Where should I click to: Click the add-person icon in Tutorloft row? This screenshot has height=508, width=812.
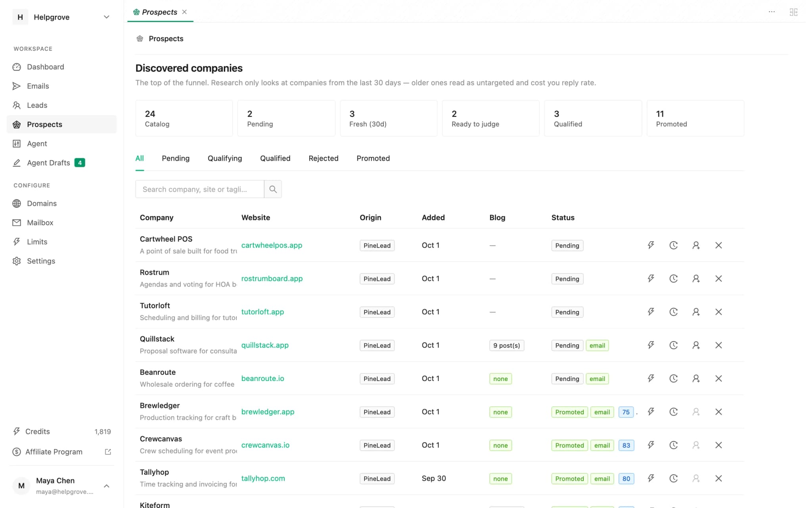(696, 312)
